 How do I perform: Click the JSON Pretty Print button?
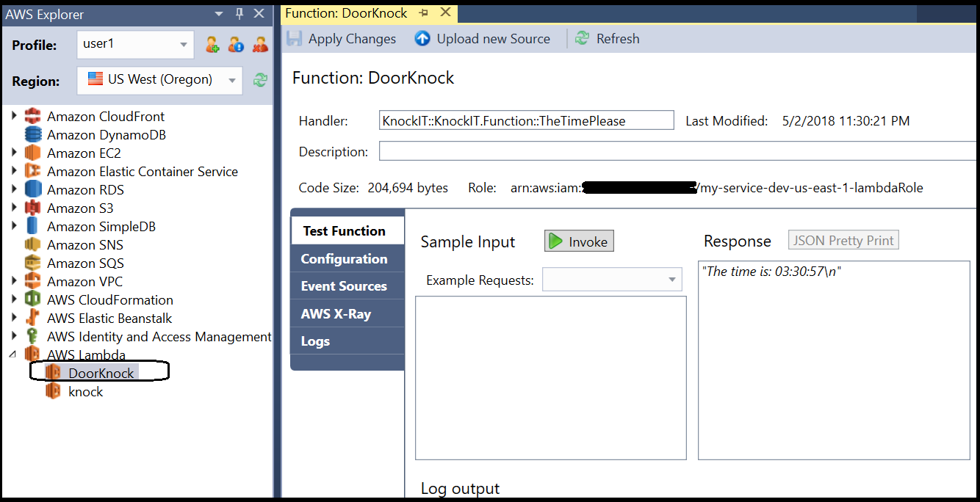coord(843,241)
